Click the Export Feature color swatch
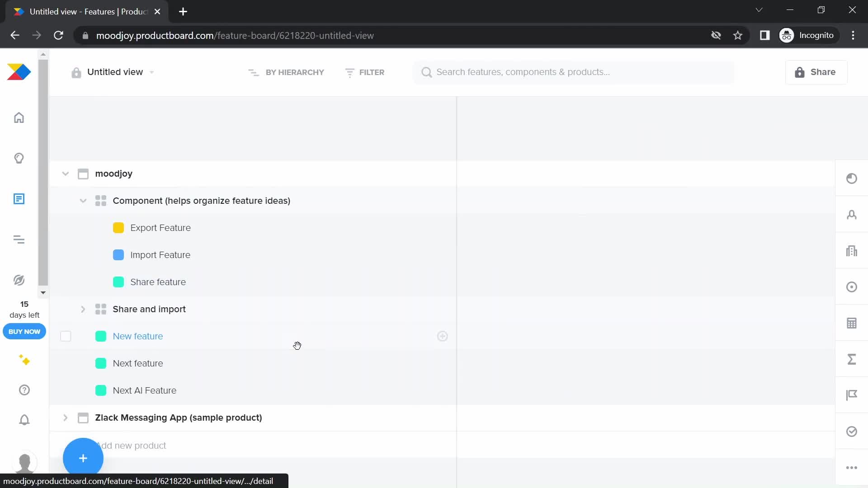Viewport: 868px width, 488px height. coord(118,228)
